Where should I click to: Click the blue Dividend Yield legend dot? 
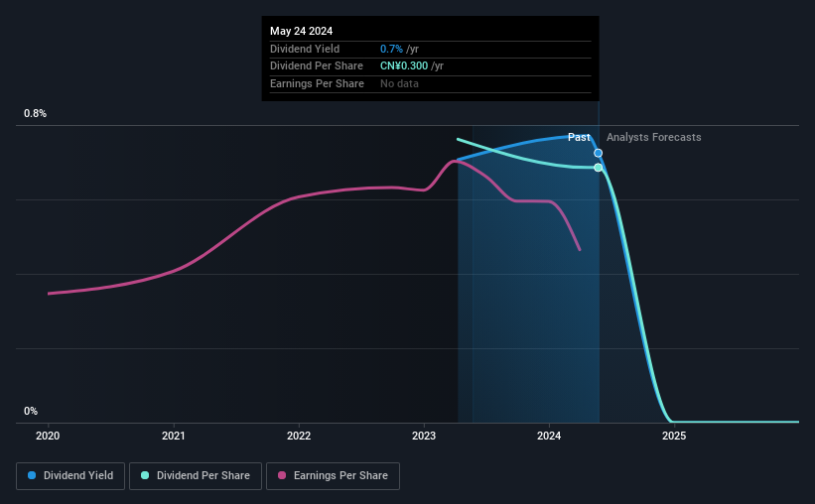coord(32,475)
